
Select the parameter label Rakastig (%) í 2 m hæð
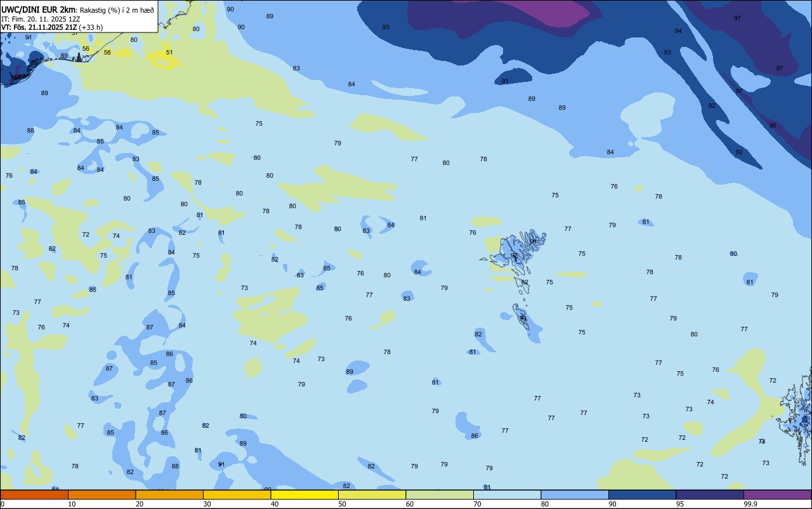[117, 10]
